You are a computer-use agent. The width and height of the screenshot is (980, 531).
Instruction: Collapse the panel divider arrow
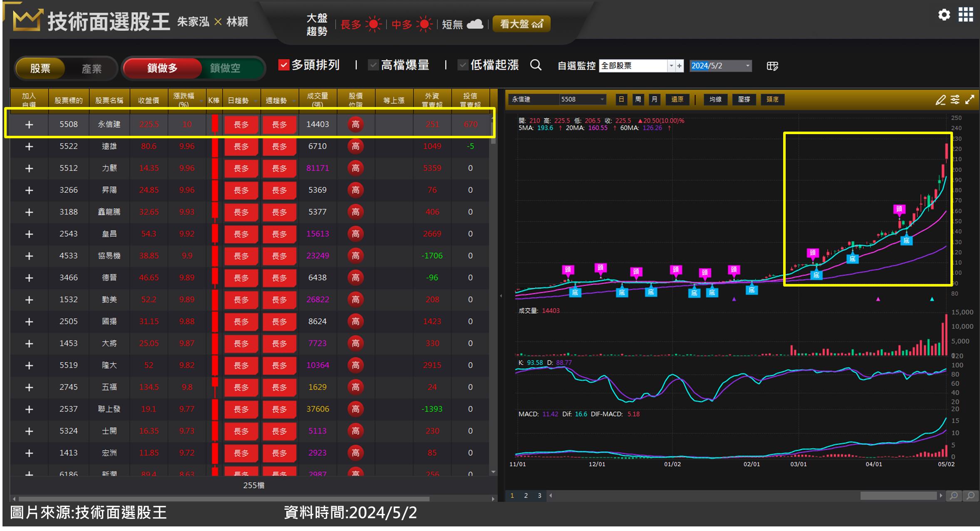[x=501, y=296]
